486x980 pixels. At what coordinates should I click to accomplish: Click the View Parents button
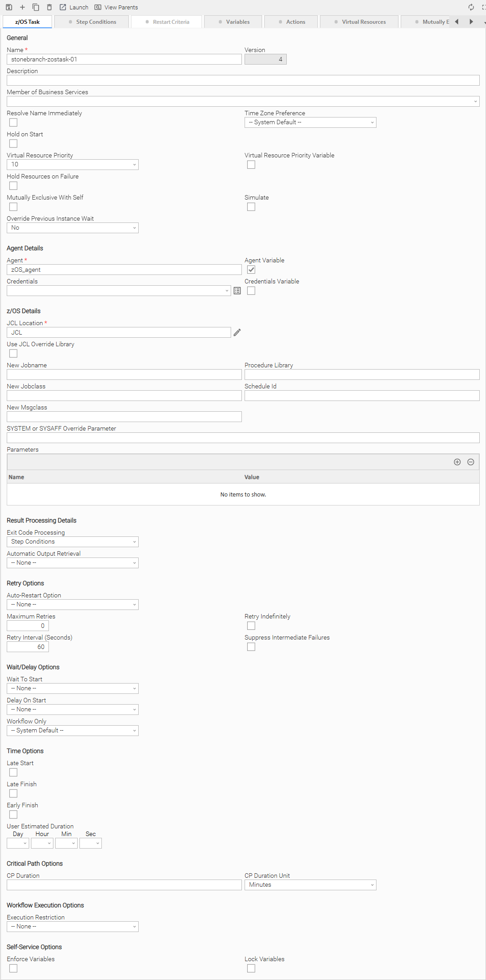[x=116, y=7]
